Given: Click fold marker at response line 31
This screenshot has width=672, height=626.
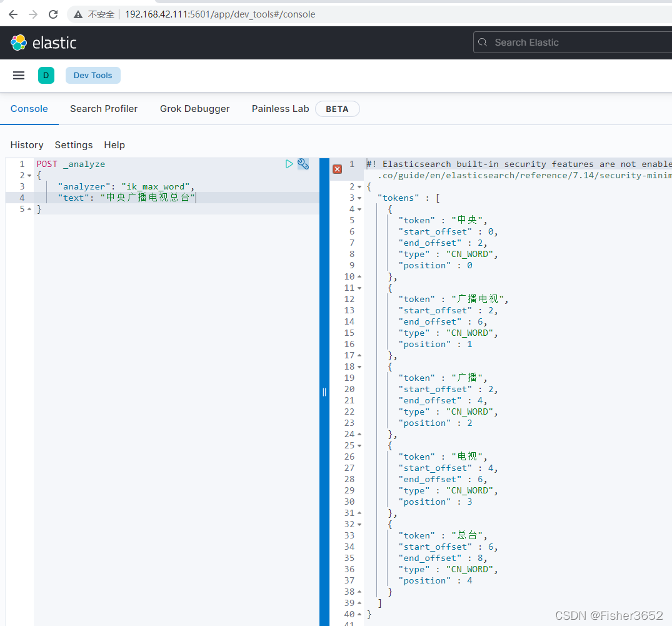Looking at the screenshot, I should pyautogui.click(x=359, y=513).
